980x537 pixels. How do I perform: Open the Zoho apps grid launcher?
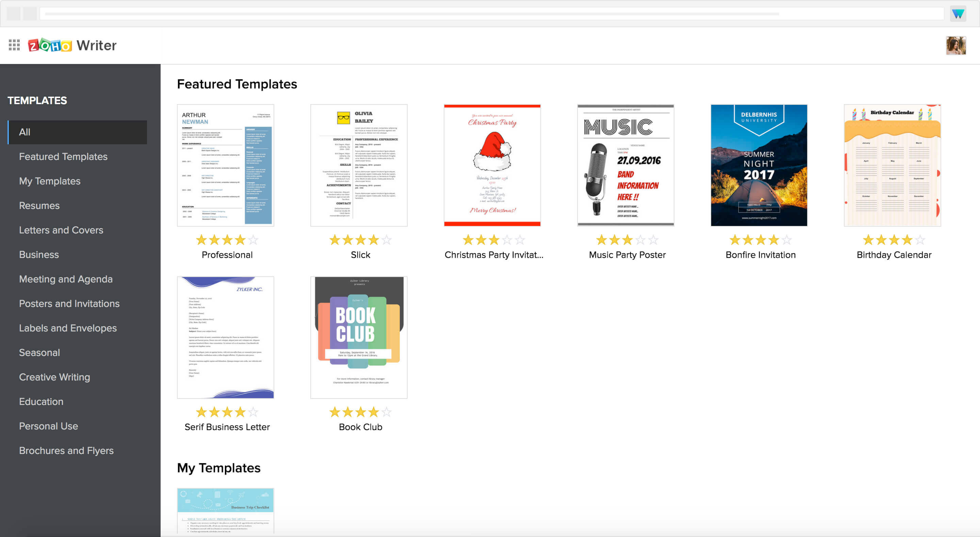14,45
